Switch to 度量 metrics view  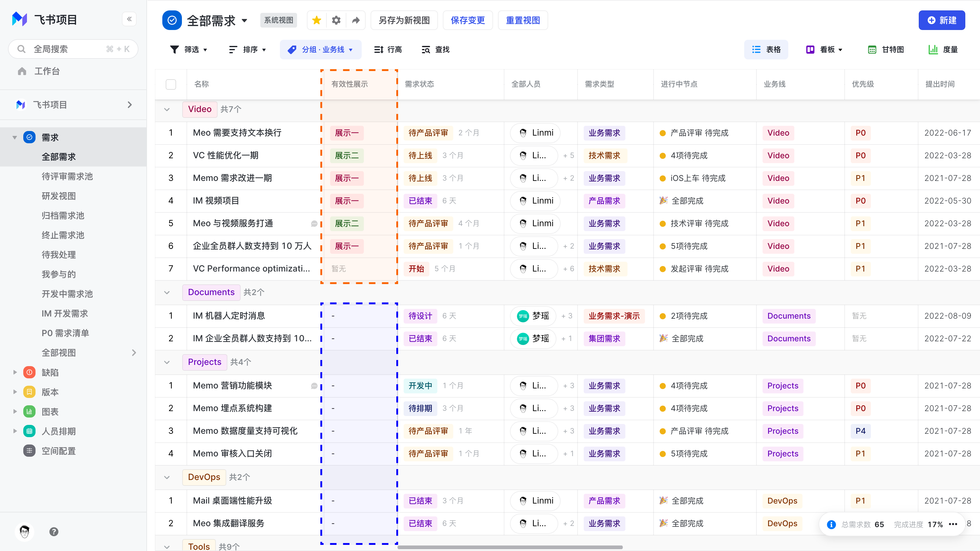[943, 49]
